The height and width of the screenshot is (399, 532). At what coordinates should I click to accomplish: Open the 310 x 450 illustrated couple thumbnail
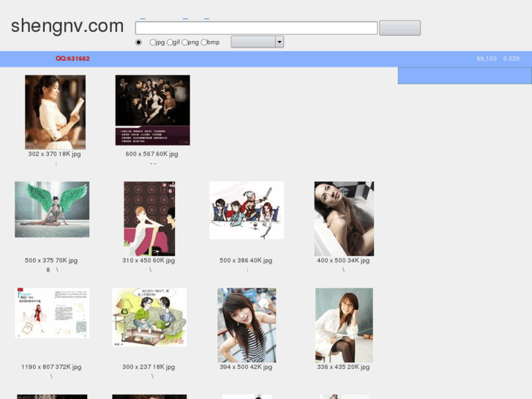coord(149,219)
